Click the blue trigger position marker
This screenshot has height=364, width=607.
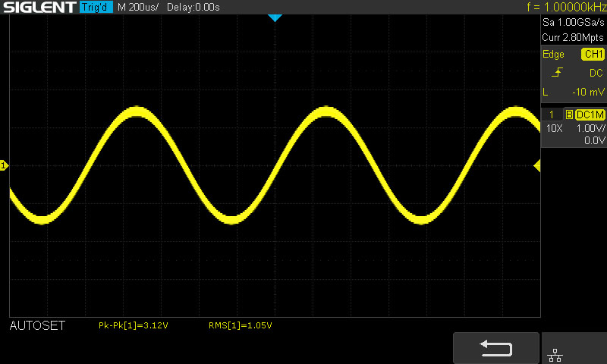[x=275, y=17]
